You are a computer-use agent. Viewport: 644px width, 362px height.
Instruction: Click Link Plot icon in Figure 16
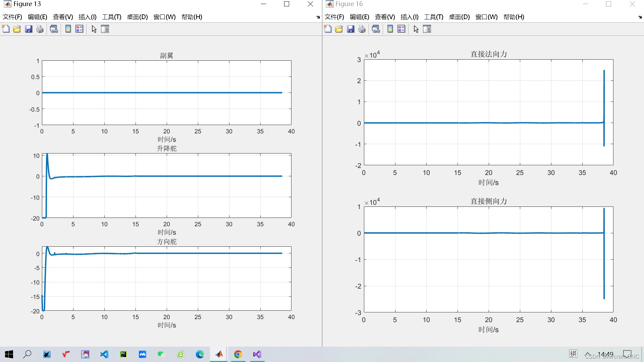(x=376, y=29)
